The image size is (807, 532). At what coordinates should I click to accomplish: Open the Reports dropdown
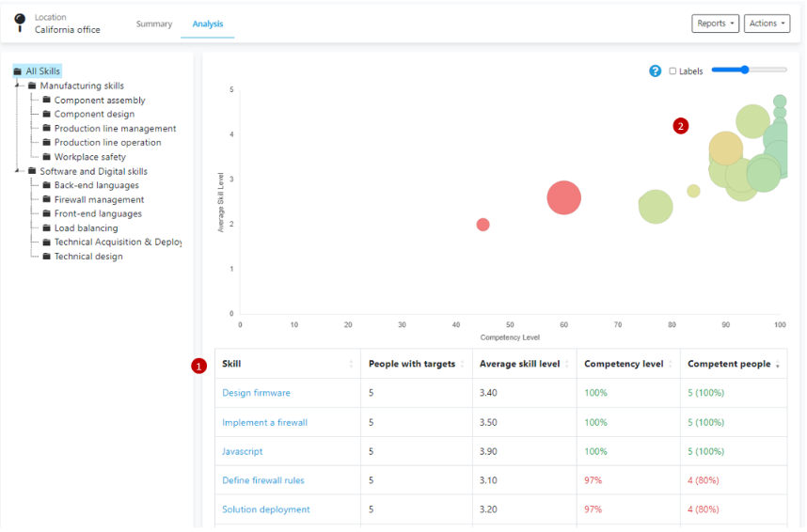[x=715, y=23]
